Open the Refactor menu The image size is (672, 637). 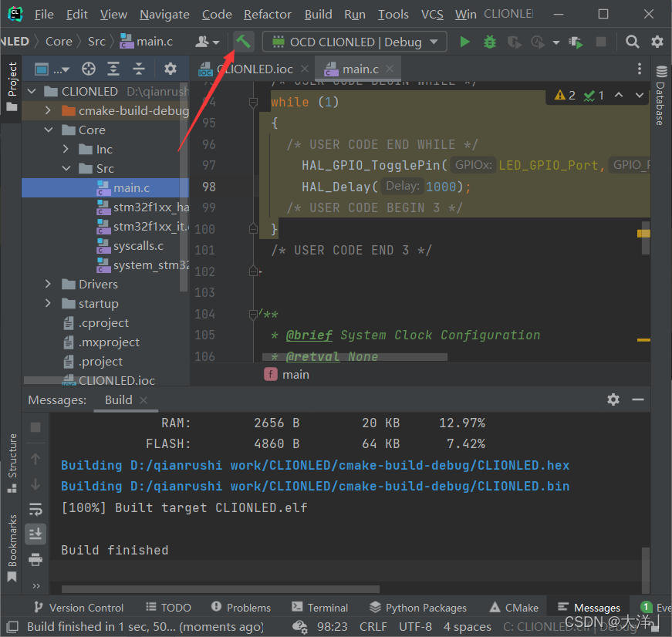[x=268, y=14]
